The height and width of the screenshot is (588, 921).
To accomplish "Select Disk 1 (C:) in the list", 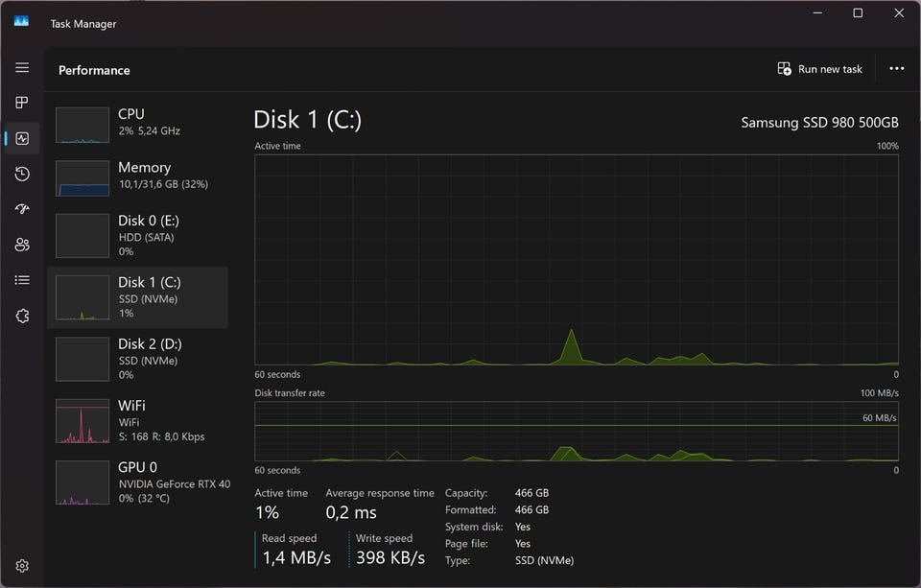I will coord(138,297).
